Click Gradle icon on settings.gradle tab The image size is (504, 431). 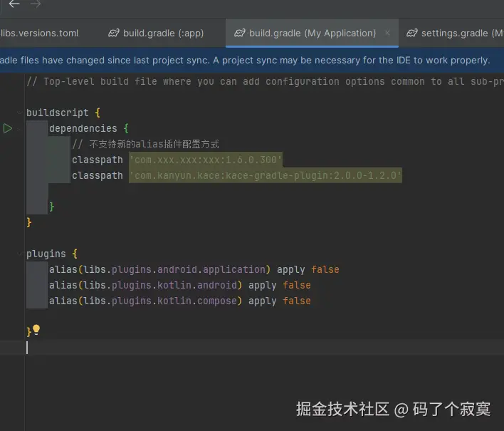pos(411,33)
